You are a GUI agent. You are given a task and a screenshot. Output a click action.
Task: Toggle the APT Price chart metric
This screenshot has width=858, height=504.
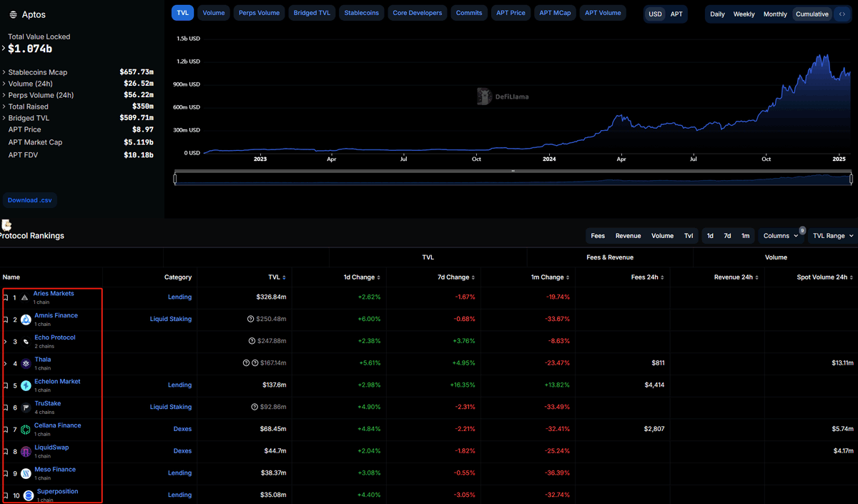click(511, 13)
